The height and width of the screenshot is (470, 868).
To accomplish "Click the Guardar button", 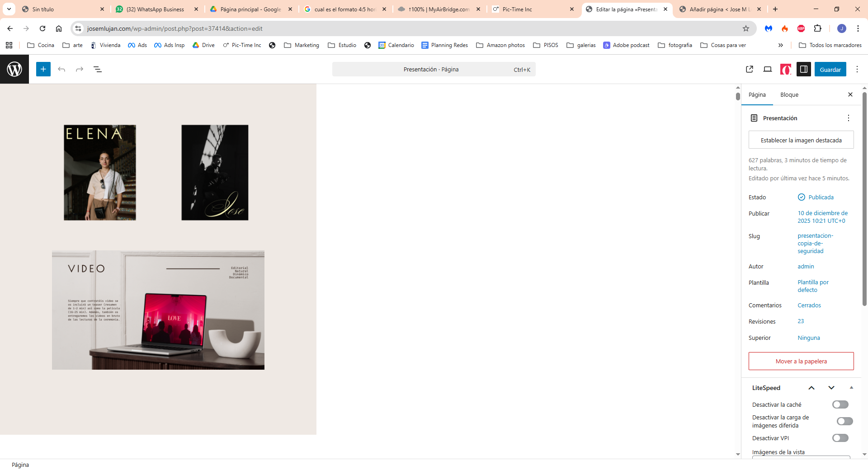I will click(830, 70).
